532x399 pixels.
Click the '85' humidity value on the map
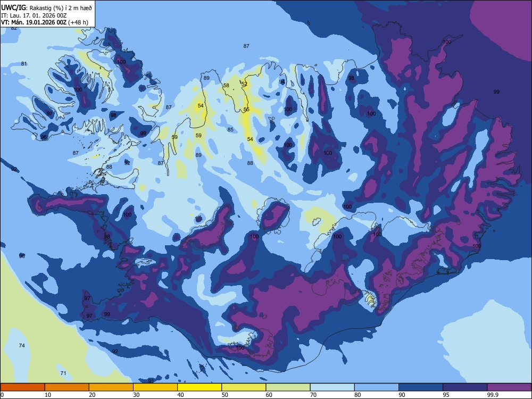(x=230, y=130)
